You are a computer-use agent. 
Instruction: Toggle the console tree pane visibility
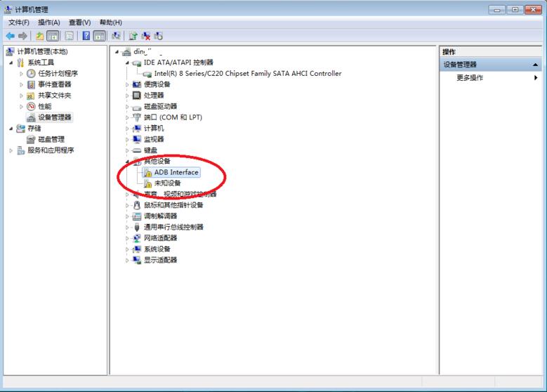click(x=53, y=36)
